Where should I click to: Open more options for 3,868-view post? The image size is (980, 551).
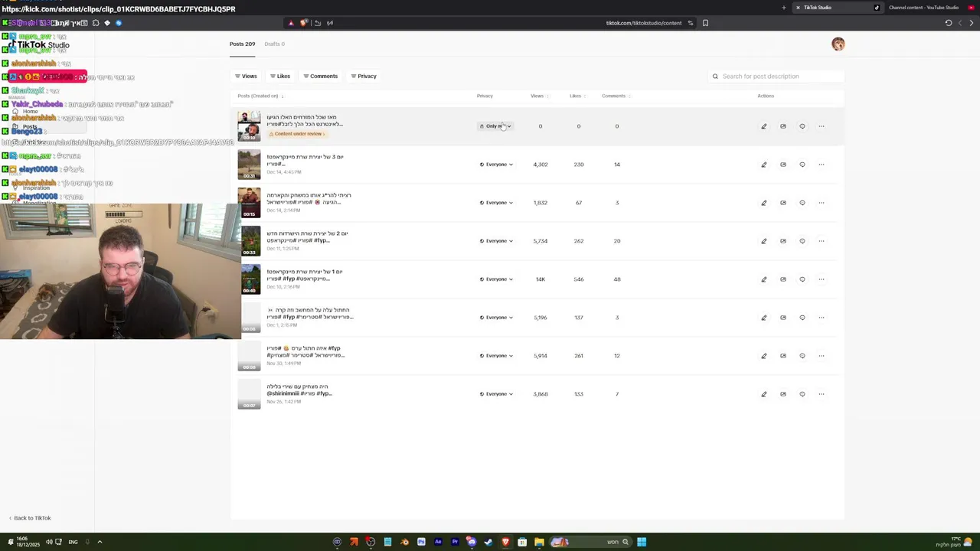[x=821, y=394]
